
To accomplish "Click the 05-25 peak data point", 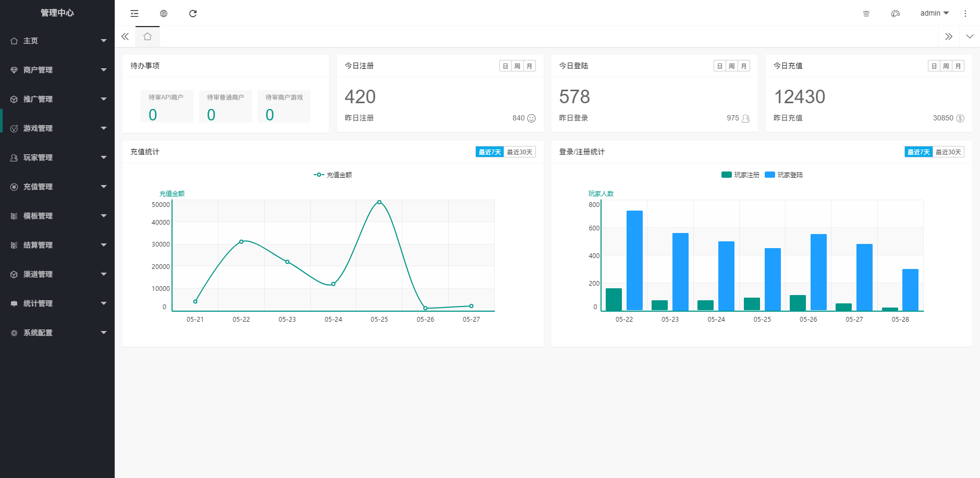I will [x=379, y=202].
